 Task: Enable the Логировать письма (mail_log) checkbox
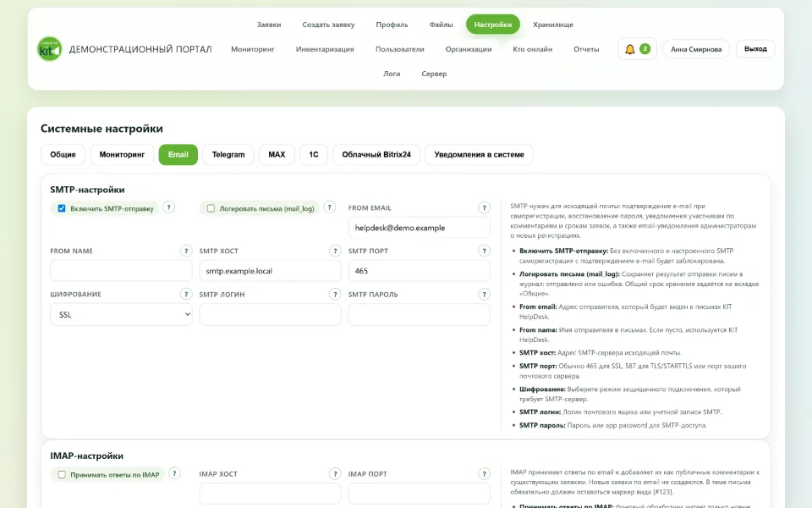click(211, 208)
